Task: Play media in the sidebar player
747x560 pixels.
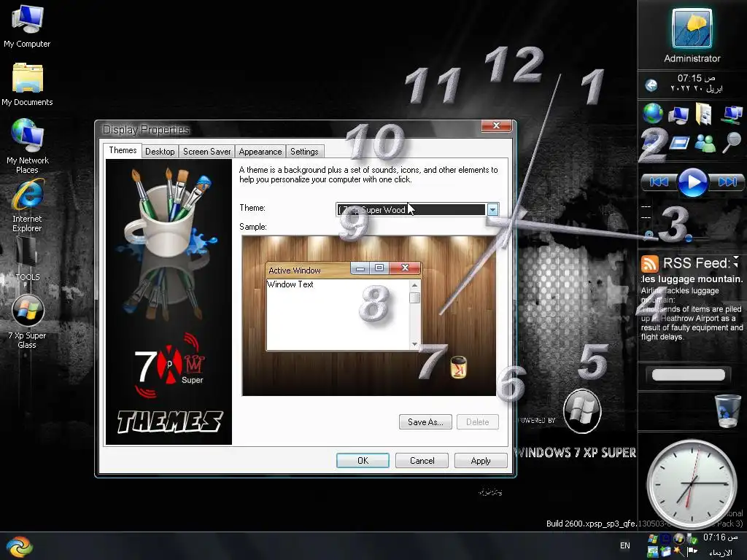Action: click(692, 182)
